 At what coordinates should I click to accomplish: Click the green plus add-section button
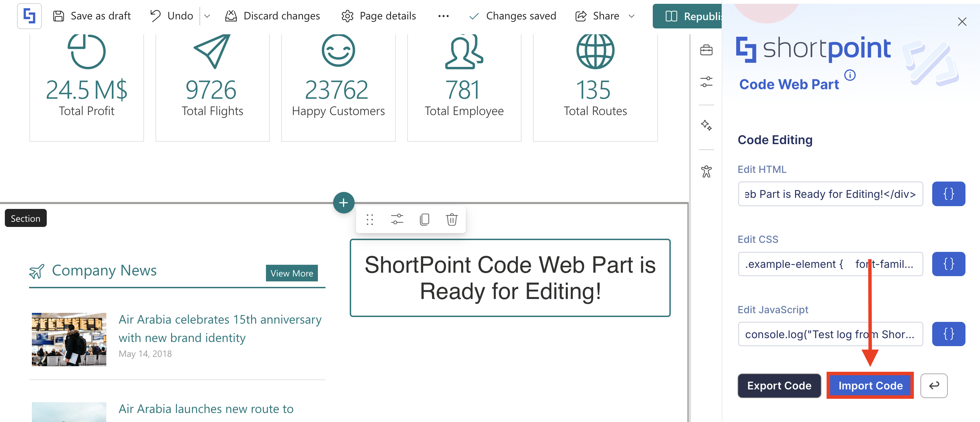tap(343, 202)
